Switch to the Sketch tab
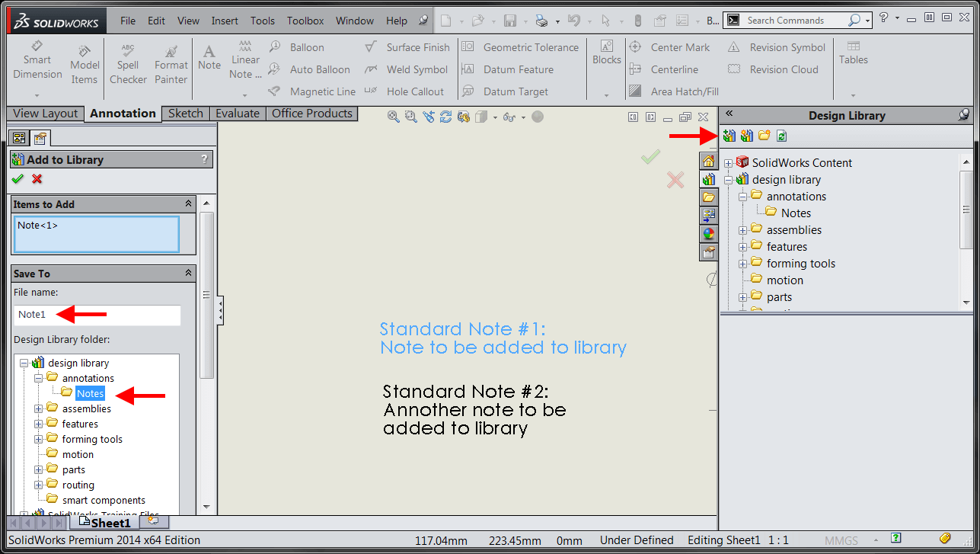This screenshot has height=554, width=980. click(x=185, y=113)
